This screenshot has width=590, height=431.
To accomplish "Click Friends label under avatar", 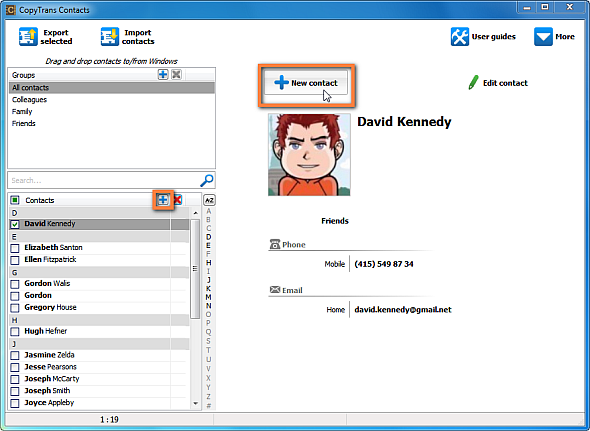I will 335,221.
